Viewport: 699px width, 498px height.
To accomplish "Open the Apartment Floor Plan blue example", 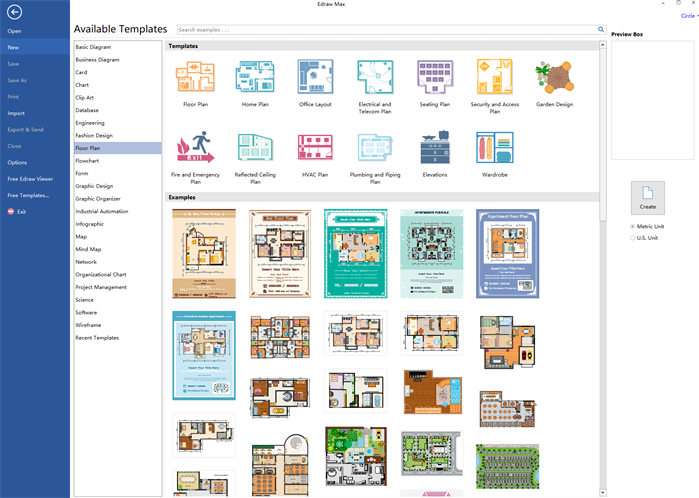I will 507,253.
